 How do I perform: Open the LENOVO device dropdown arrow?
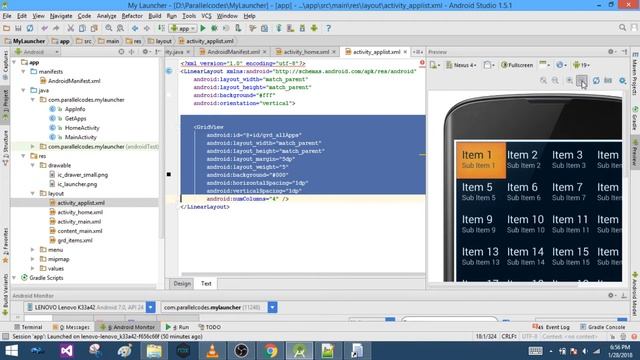click(x=151, y=307)
